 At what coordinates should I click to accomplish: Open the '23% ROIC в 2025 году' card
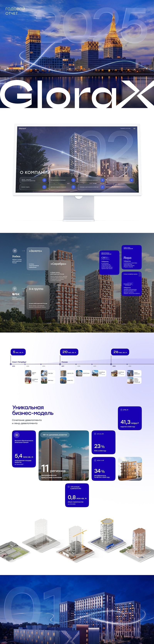pyautogui.click(x=103, y=442)
